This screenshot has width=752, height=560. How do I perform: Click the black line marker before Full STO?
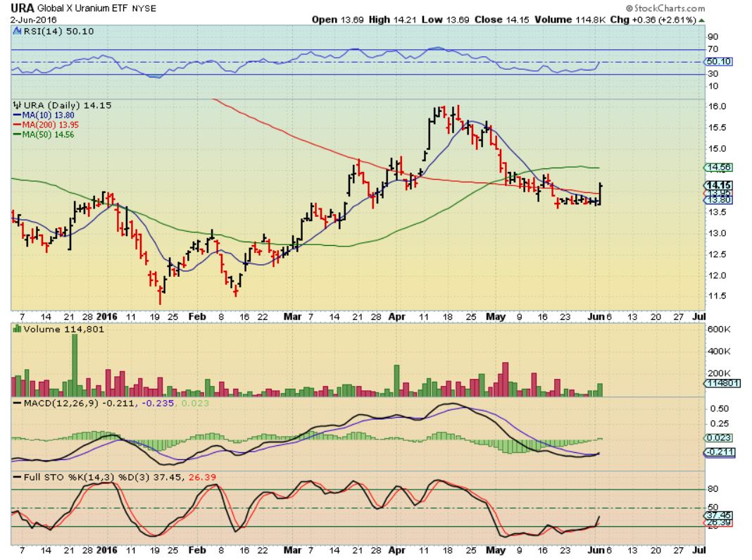pyautogui.click(x=18, y=477)
